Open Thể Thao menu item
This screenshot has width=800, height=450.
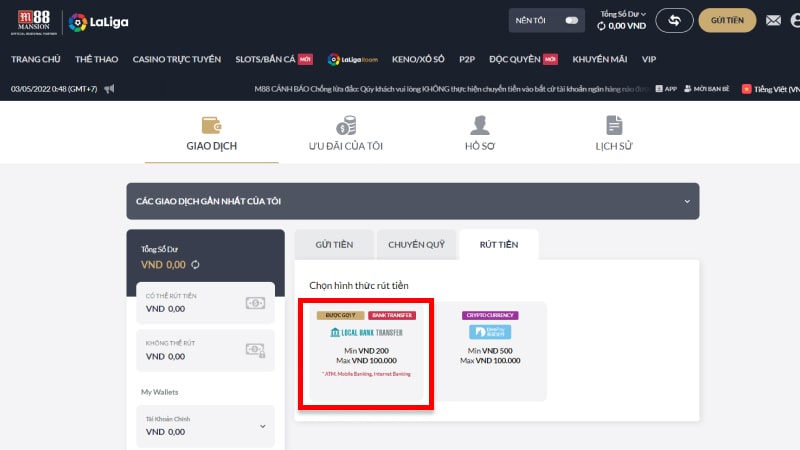tap(96, 59)
